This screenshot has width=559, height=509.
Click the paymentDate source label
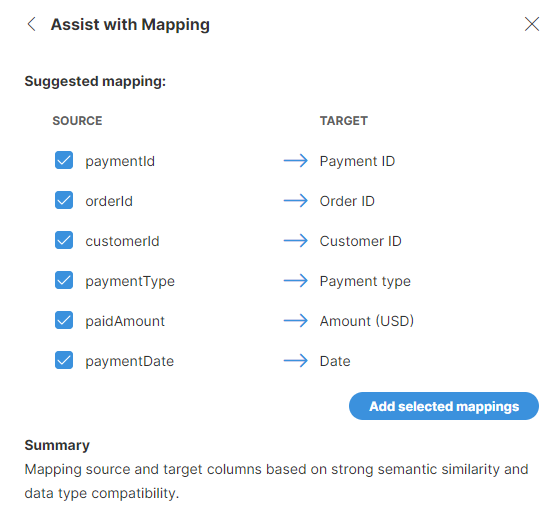click(x=130, y=361)
